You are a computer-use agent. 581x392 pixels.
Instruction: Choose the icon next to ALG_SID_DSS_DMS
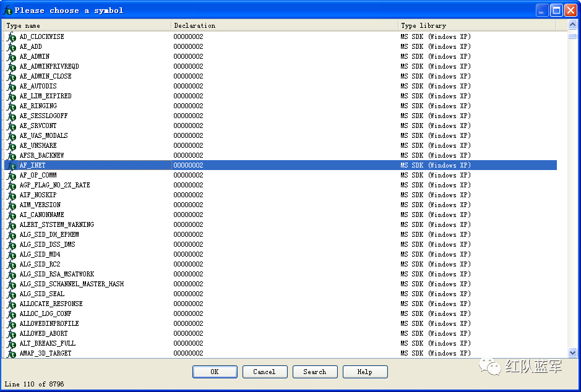(x=12, y=245)
